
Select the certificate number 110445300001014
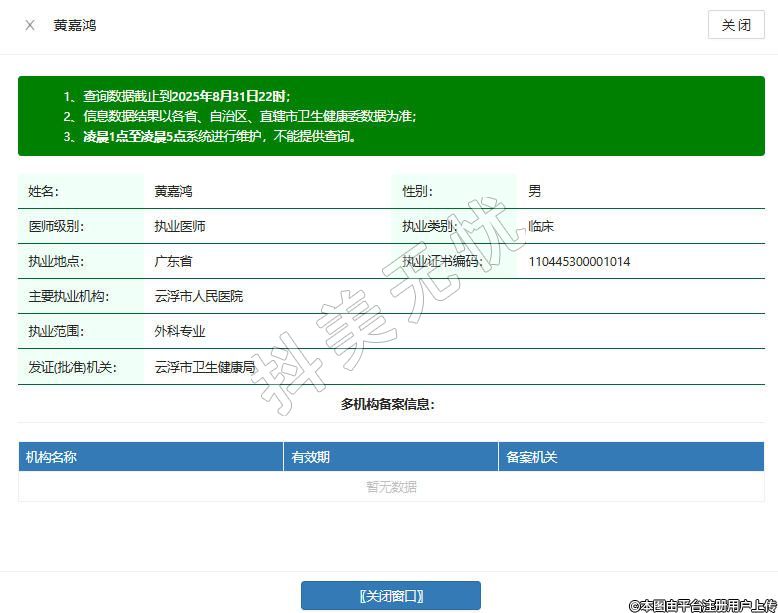point(579,262)
